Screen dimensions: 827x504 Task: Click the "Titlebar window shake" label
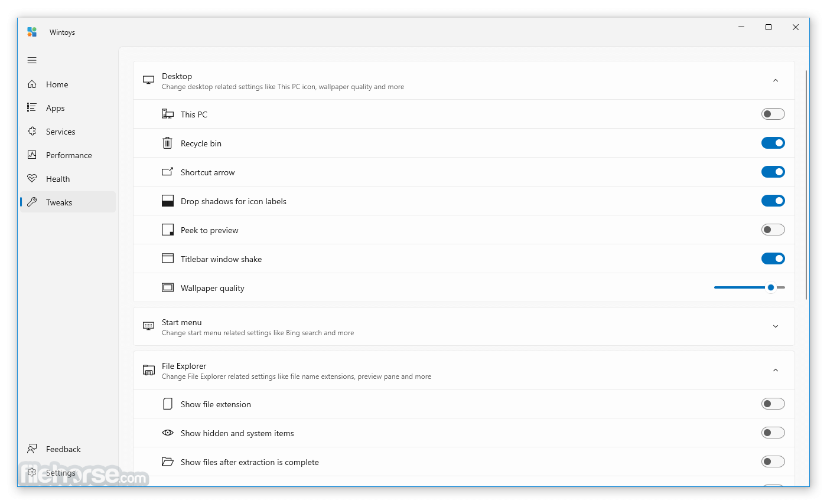pyautogui.click(x=221, y=259)
